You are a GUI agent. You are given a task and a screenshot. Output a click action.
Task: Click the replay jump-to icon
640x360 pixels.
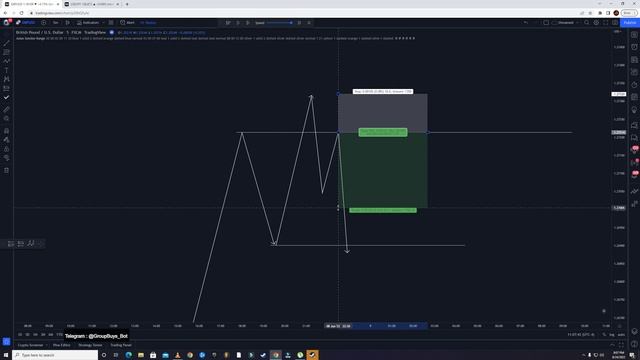click(x=228, y=23)
